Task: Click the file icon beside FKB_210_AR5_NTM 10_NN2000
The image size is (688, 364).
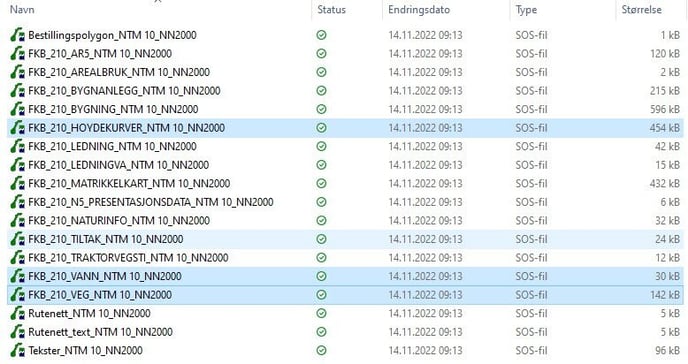Action: tap(18, 54)
